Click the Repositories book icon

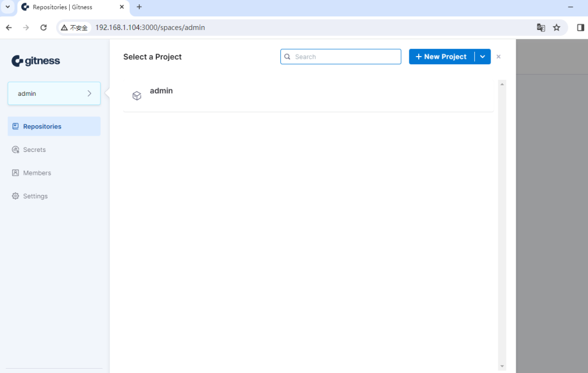15,126
